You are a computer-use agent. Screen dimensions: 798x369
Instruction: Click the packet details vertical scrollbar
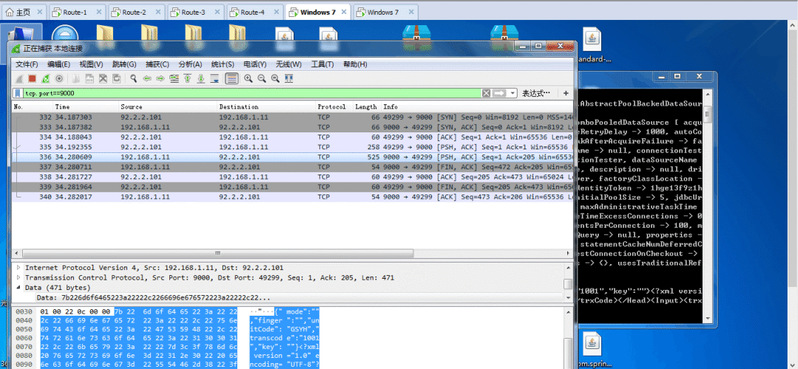(x=568, y=284)
